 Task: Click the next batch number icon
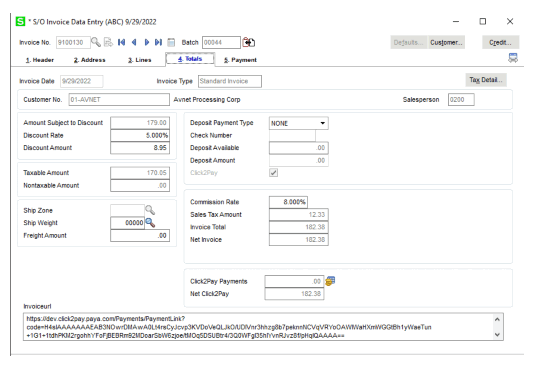[x=249, y=42]
